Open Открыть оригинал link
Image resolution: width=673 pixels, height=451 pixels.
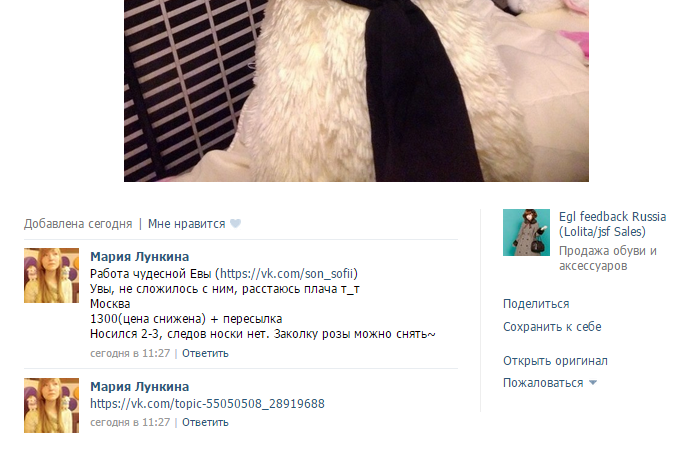pyautogui.click(x=555, y=361)
